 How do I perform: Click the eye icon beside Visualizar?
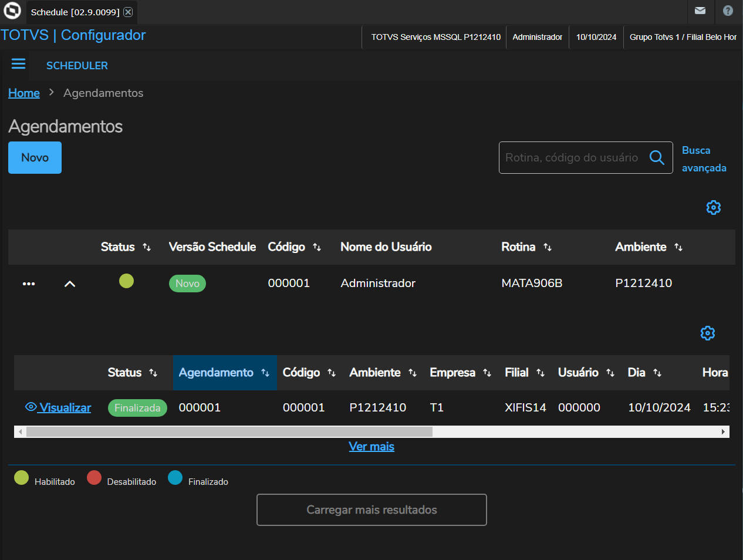[x=31, y=407]
